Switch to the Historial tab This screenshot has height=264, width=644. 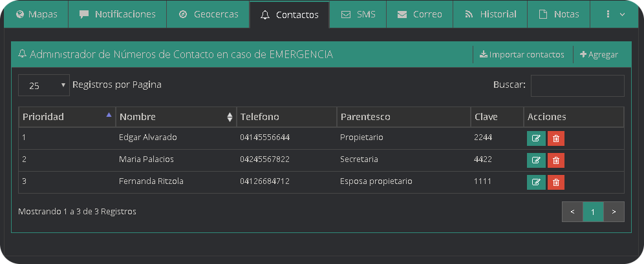click(490, 14)
